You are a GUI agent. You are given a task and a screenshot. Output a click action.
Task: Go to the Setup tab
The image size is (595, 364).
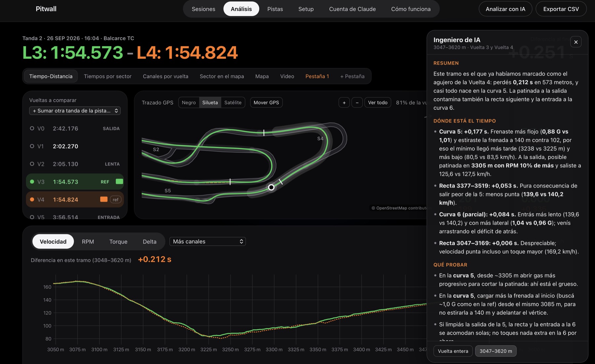click(306, 9)
